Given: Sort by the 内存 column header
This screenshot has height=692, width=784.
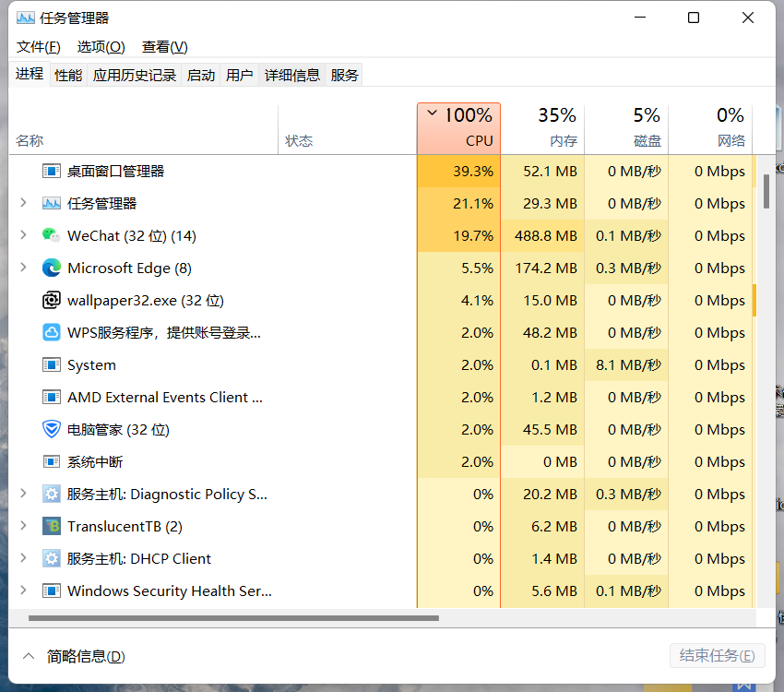Looking at the screenshot, I should pyautogui.click(x=543, y=128).
